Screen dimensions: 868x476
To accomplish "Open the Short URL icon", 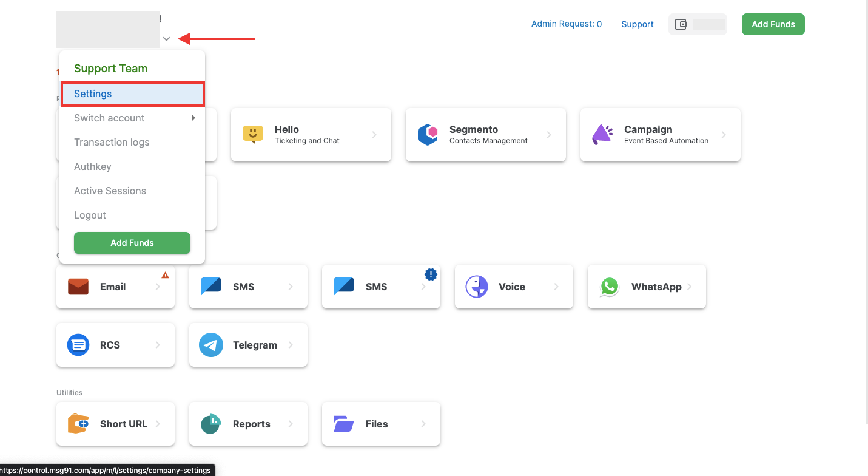I will point(78,424).
